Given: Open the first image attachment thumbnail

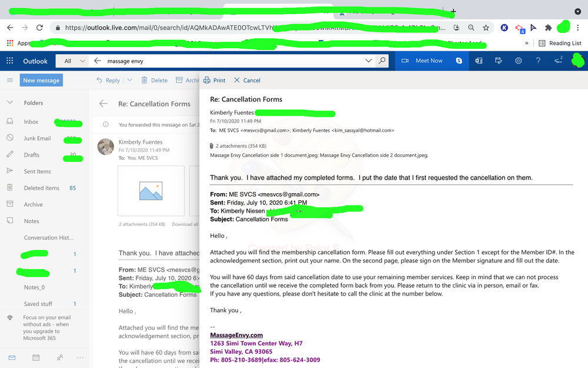Looking at the screenshot, I should pos(151,191).
